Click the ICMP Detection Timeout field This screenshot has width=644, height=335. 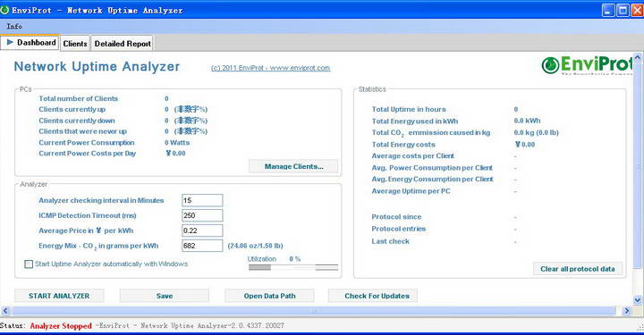click(x=202, y=215)
